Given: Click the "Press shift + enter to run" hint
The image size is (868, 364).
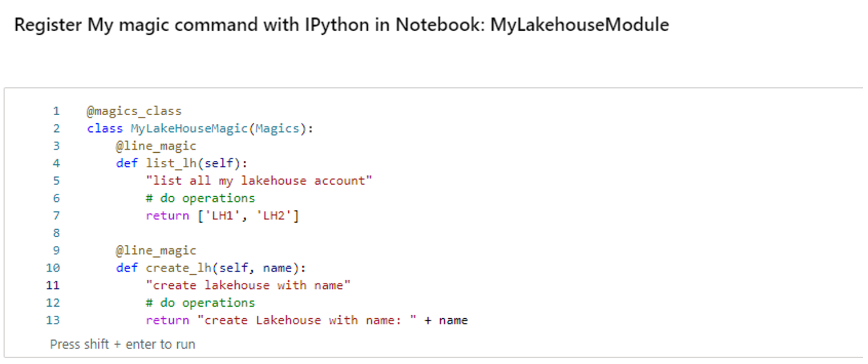Looking at the screenshot, I should 123,344.
